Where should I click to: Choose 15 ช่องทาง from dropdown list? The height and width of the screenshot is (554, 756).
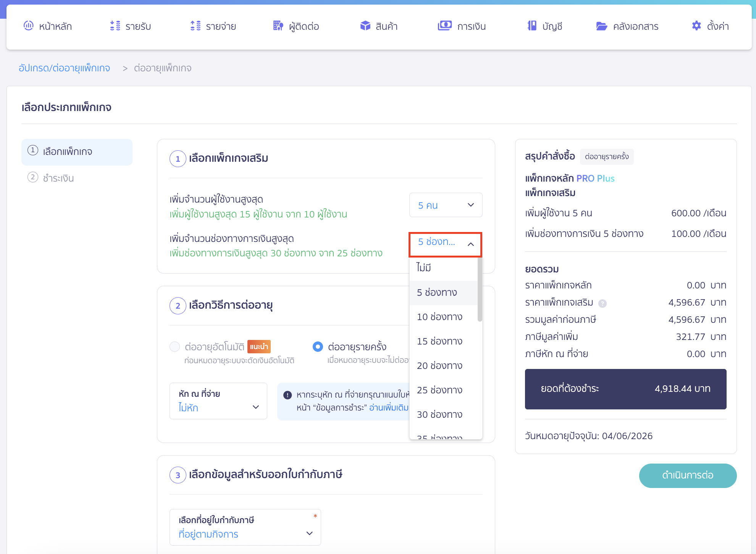(439, 341)
